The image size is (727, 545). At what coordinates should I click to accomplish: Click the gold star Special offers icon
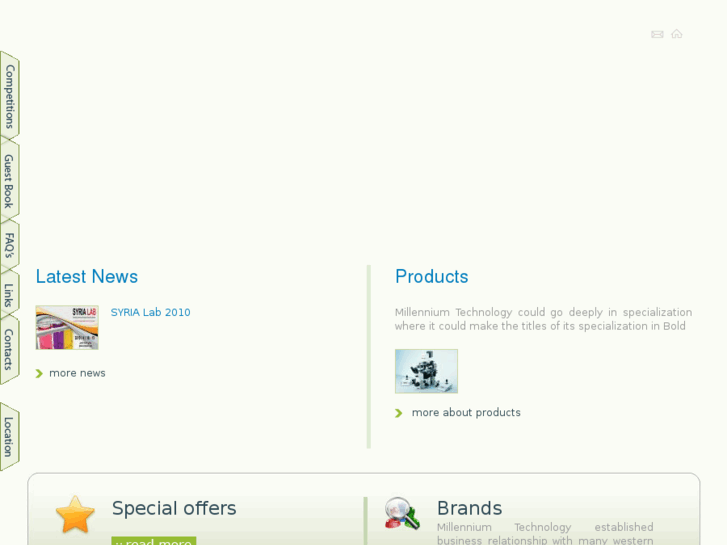click(75, 514)
